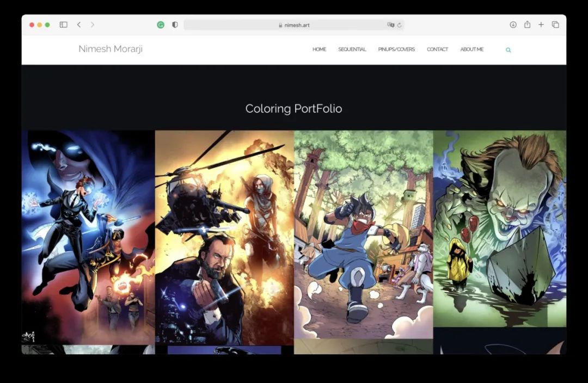Open the green Grammarly extension icon

[x=161, y=25]
